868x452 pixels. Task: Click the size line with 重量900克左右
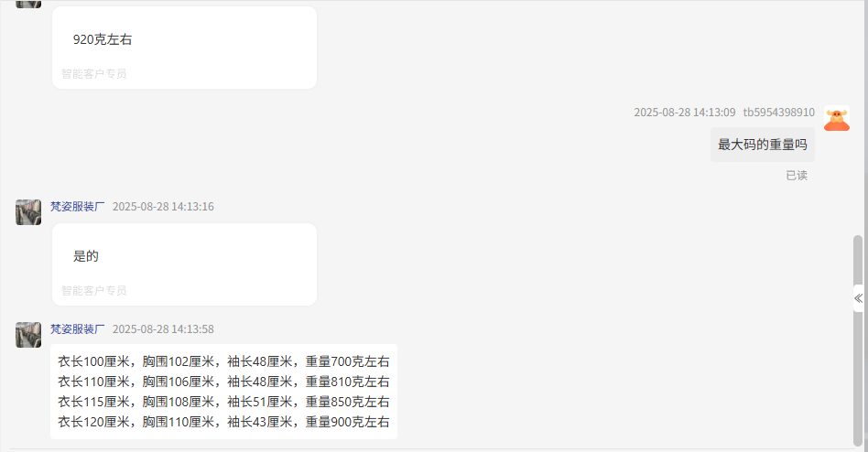223,422
